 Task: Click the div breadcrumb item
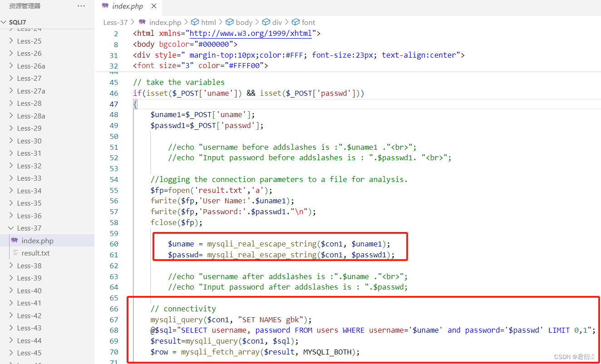pyautogui.click(x=277, y=22)
